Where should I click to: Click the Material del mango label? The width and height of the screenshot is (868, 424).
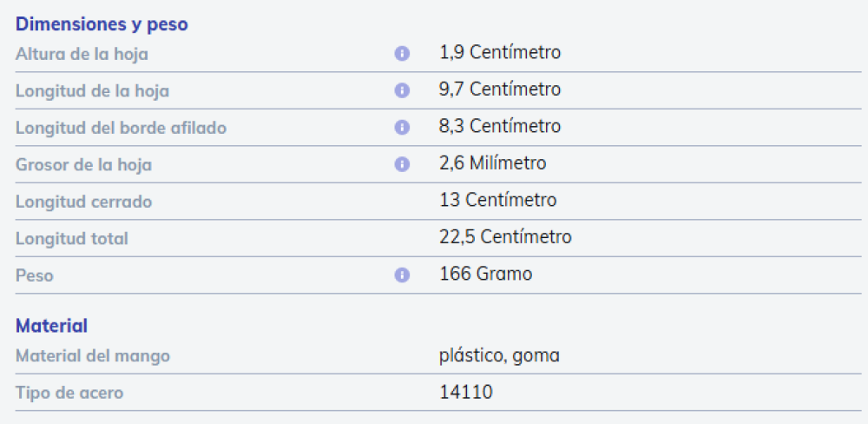(93, 355)
